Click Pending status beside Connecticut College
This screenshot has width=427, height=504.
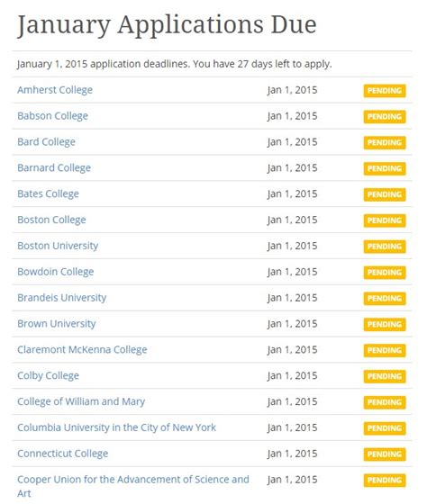(385, 454)
